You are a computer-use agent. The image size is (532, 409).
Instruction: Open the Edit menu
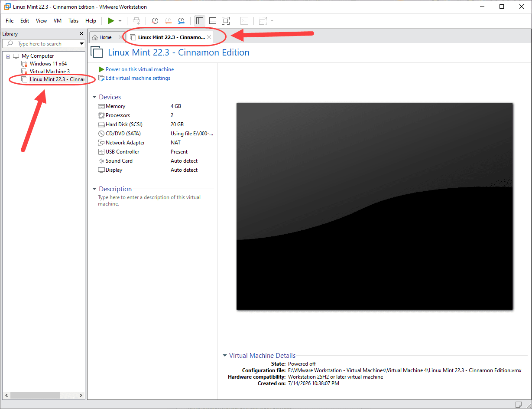click(x=25, y=21)
